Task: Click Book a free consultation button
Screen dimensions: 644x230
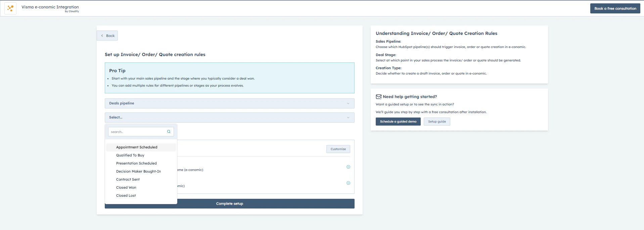Action: coord(615,8)
